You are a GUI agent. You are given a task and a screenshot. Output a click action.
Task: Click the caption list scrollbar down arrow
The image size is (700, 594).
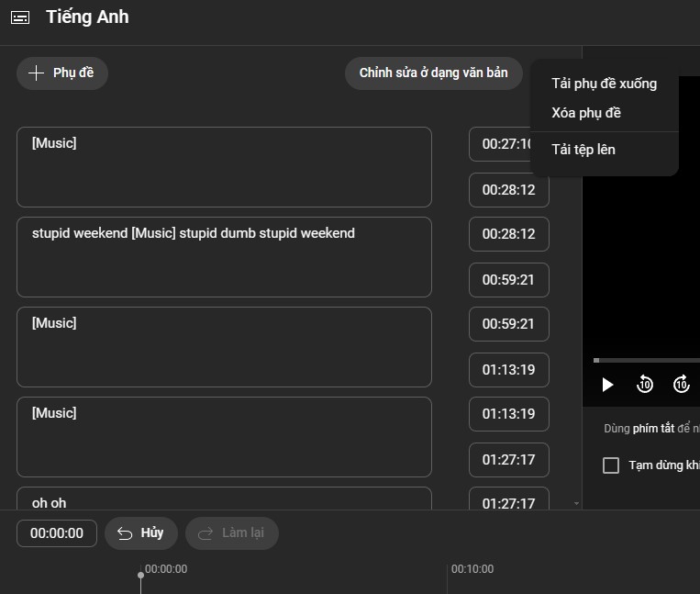[576, 503]
